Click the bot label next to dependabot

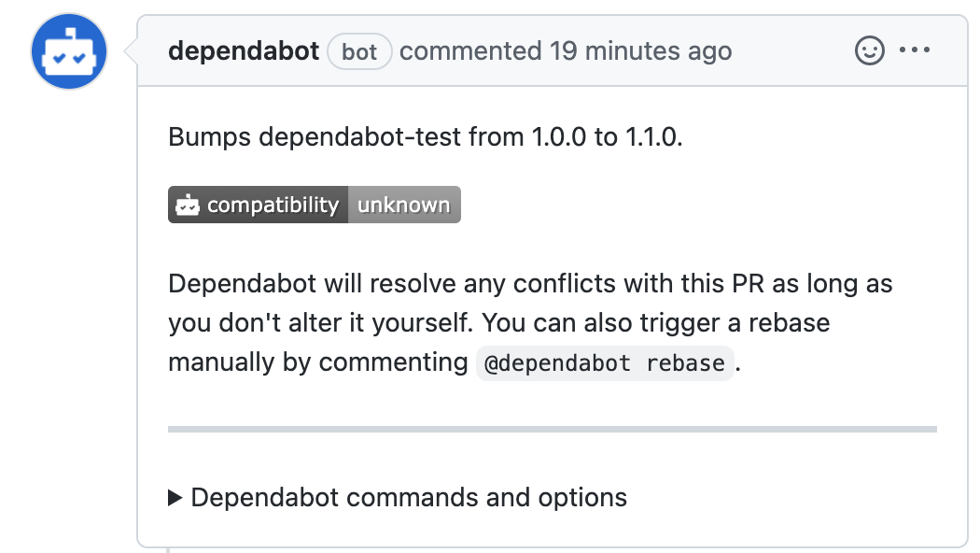coord(359,51)
